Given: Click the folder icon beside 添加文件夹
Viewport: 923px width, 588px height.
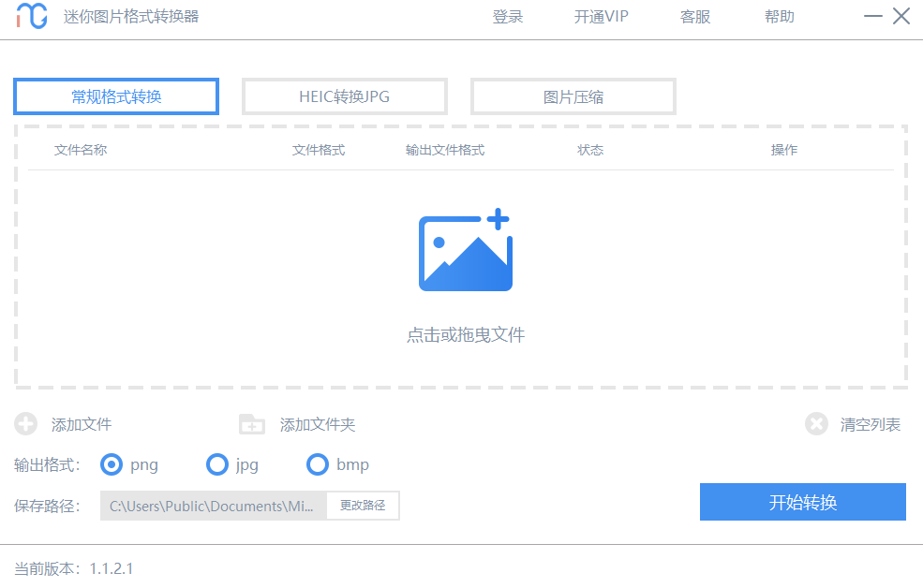Looking at the screenshot, I should point(251,424).
